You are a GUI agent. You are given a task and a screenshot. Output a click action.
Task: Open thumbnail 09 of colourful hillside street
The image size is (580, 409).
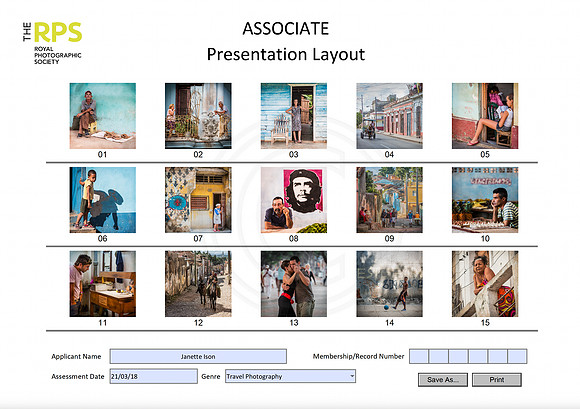coord(389,200)
